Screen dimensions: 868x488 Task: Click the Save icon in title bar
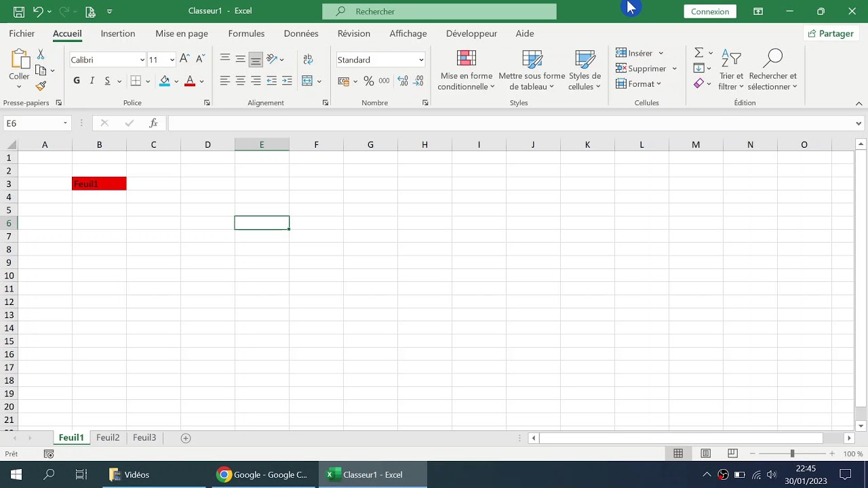(19, 12)
